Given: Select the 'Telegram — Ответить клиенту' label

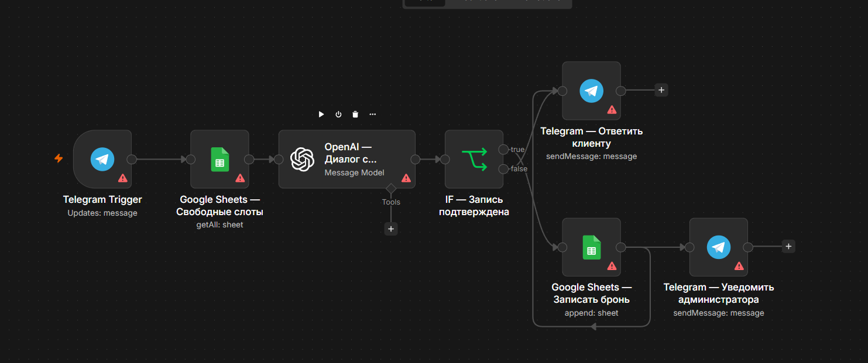Looking at the screenshot, I should 591,137.
